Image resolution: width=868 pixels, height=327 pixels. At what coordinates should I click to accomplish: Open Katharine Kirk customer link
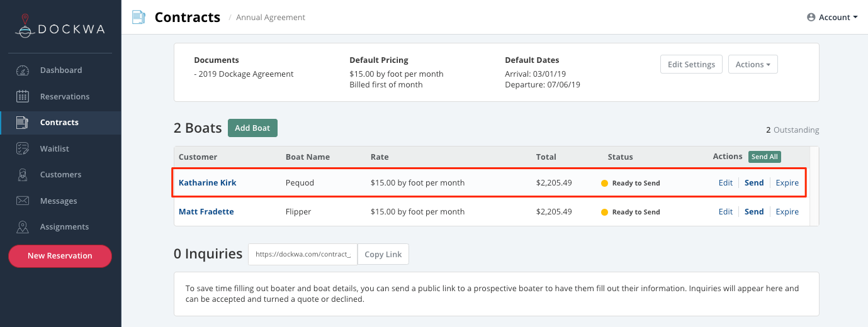pyautogui.click(x=208, y=183)
